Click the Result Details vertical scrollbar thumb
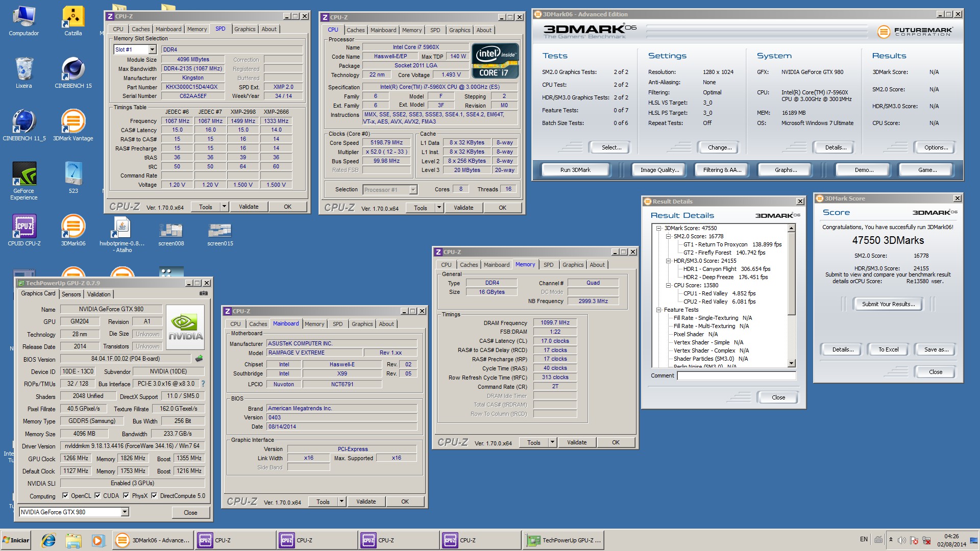 792,274
